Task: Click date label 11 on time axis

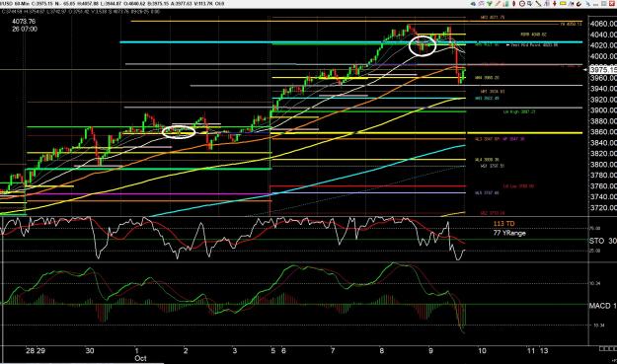Action: pyautogui.click(x=531, y=350)
